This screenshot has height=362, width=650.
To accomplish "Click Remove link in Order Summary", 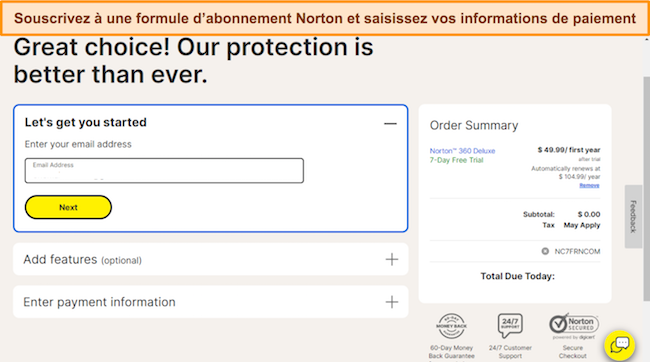I will [x=589, y=185].
